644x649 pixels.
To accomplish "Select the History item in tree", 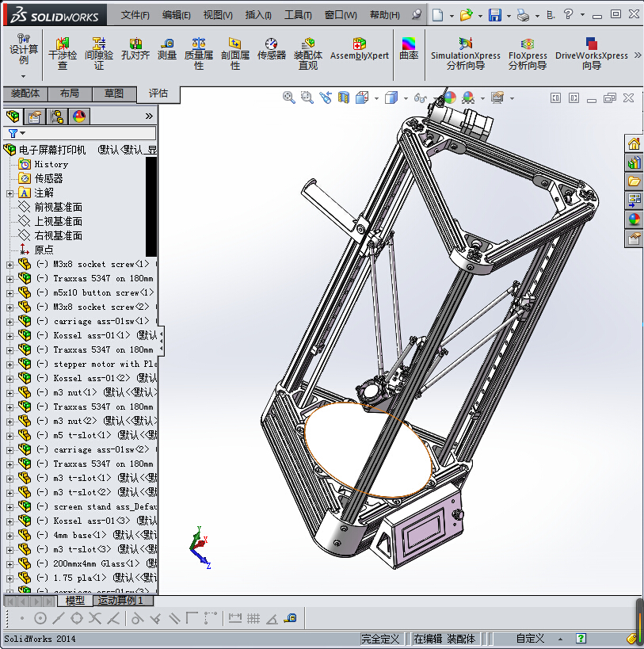I will click(x=51, y=164).
